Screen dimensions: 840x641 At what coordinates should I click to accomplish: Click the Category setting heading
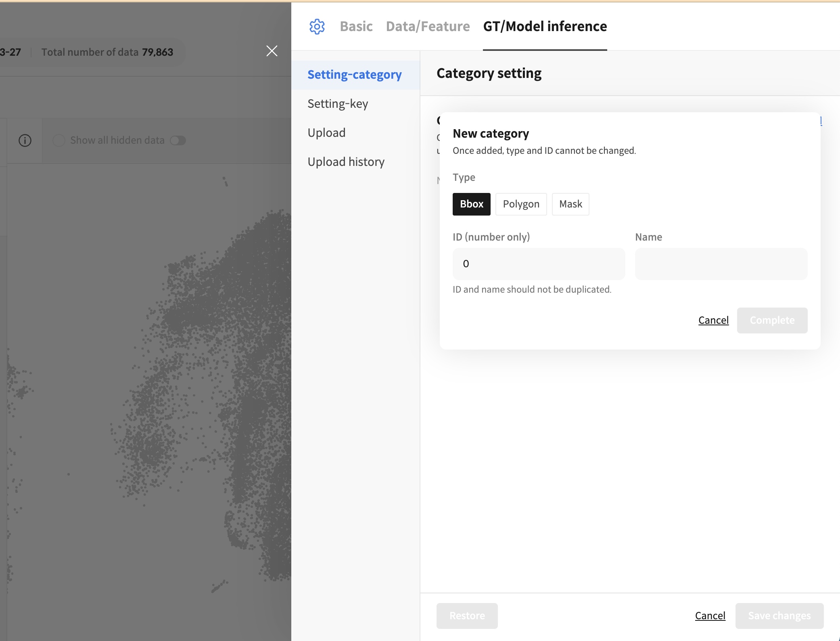(x=489, y=73)
